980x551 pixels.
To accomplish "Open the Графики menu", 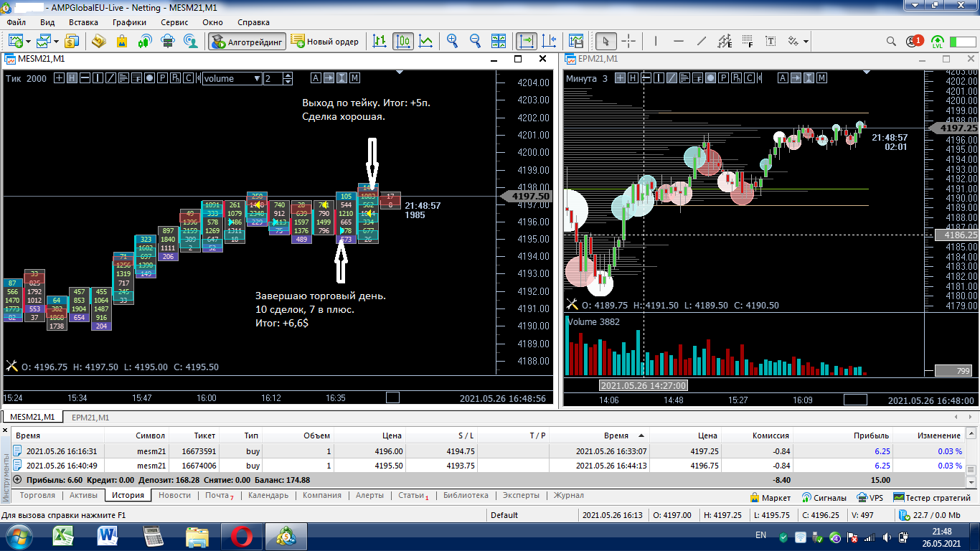I will click(129, 22).
